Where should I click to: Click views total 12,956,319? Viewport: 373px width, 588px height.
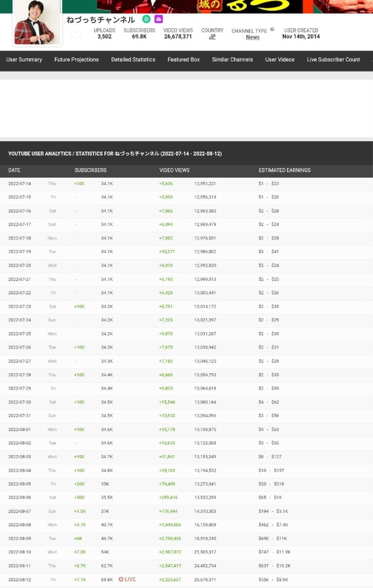205,197
